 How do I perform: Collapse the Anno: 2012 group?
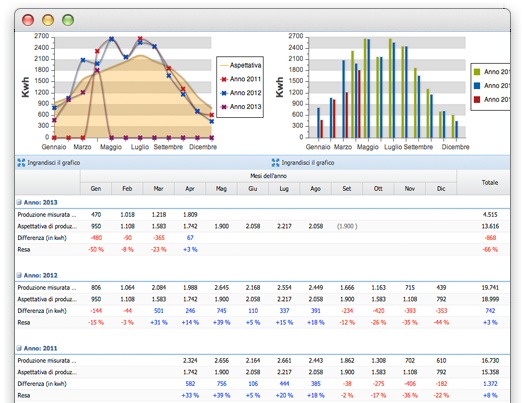pos(19,275)
